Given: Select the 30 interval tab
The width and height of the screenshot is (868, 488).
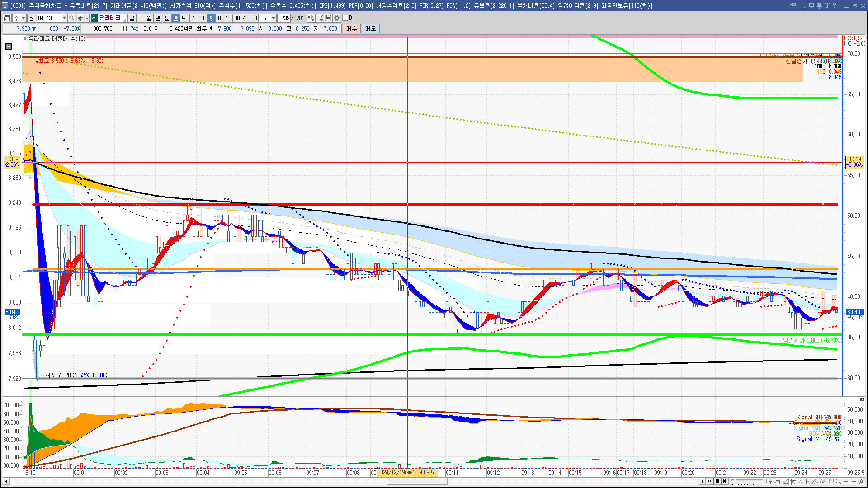Looking at the screenshot, I should (x=237, y=18).
